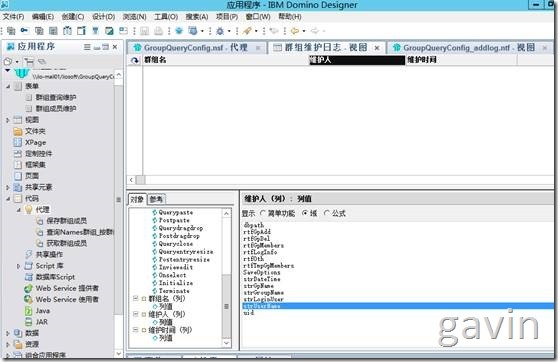Image resolution: width=558 pixels, height=362 pixels.
Task: Switch to the GroupQueryConfig_addlog.ntf tab
Action: 469,47
